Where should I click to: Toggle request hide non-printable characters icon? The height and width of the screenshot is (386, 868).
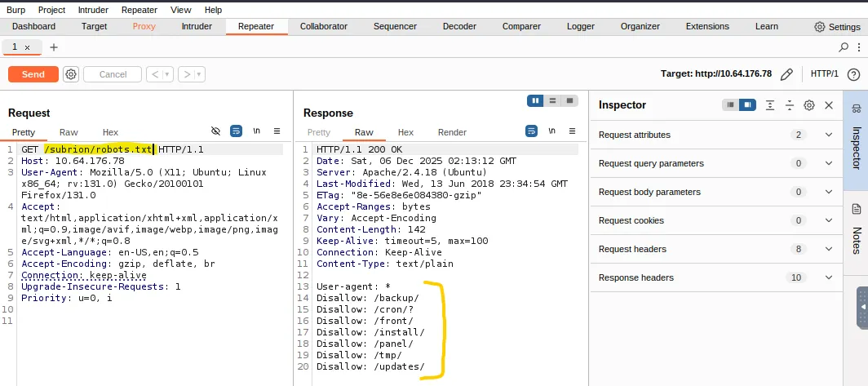click(216, 131)
